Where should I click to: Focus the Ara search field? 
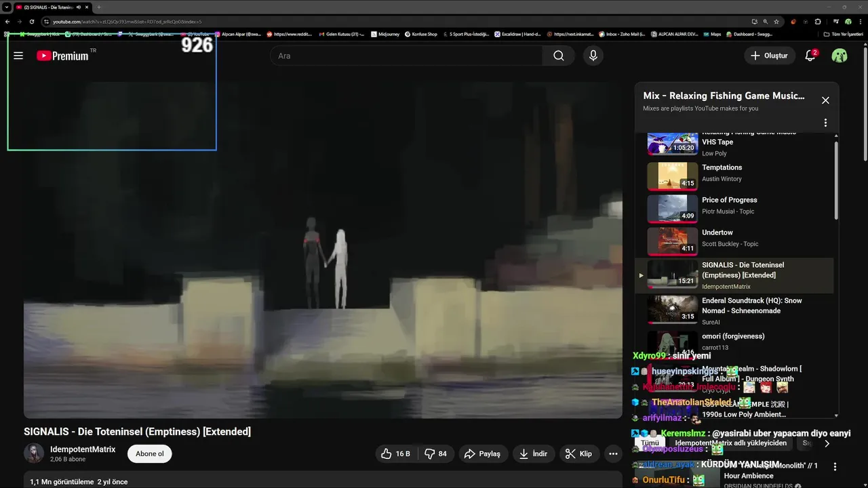(407, 56)
